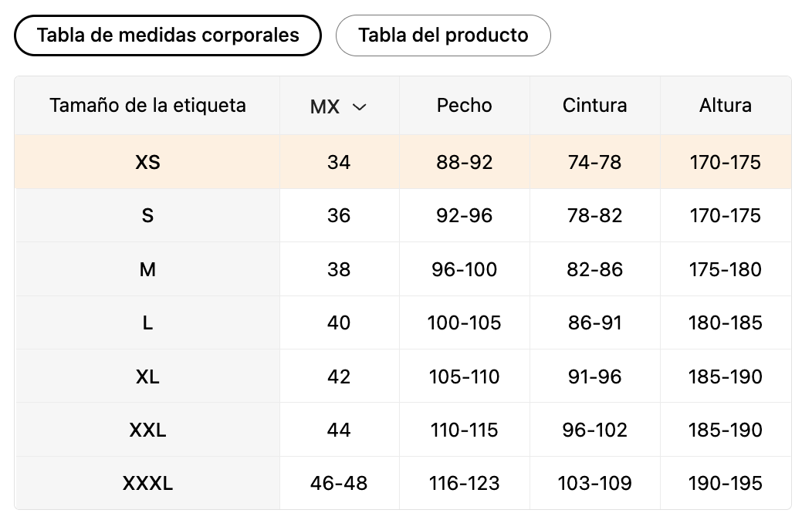Viewport: 812px width, 520px height.
Task: Click the Altura column header
Action: click(x=726, y=105)
